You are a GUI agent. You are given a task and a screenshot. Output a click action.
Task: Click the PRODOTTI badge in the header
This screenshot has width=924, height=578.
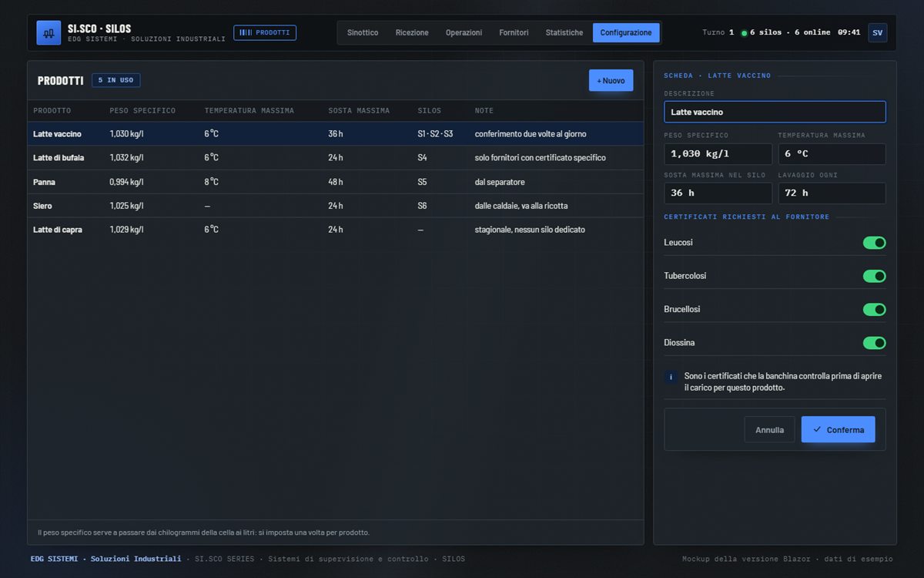(265, 32)
